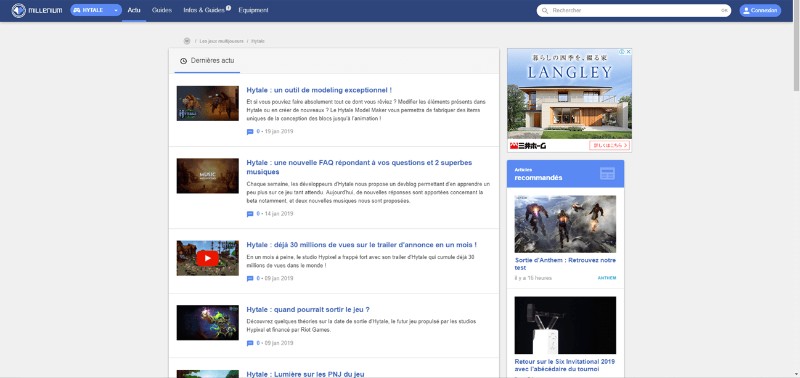Image resolution: width=800 pixels, height=378 pixels.
Task: Open the YouTube trailer article thumbnail
Action: pyautogui.click(x=208, y=258)
